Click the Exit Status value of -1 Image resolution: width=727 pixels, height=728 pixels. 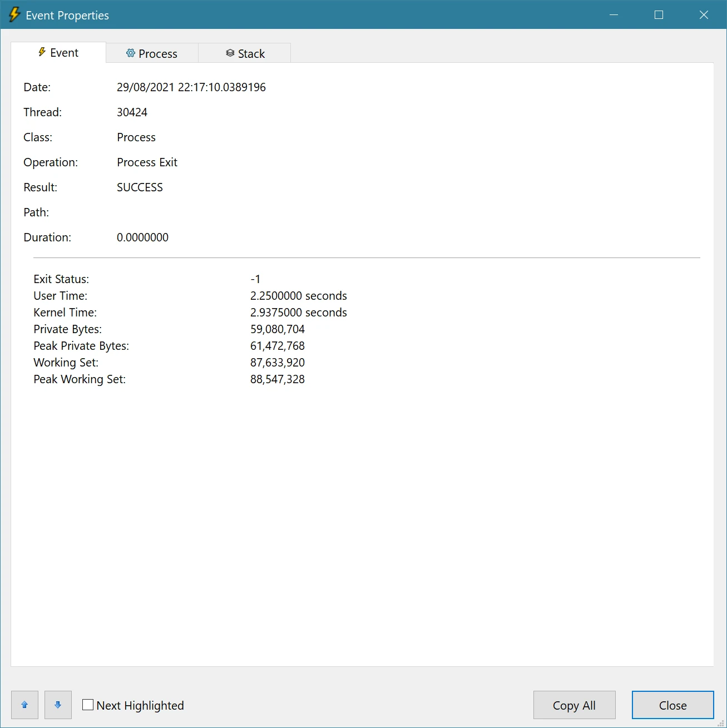coord(256,279)
